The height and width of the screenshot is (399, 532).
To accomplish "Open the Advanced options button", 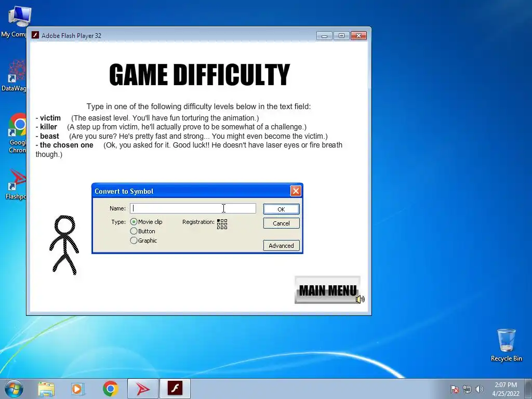I will [x=281, y=246].
